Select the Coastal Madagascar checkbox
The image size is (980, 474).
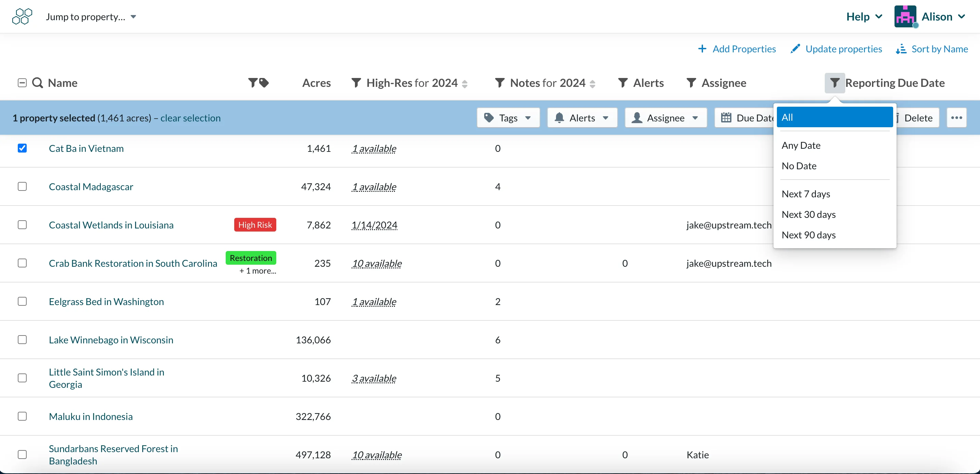(x=22, y=186)
